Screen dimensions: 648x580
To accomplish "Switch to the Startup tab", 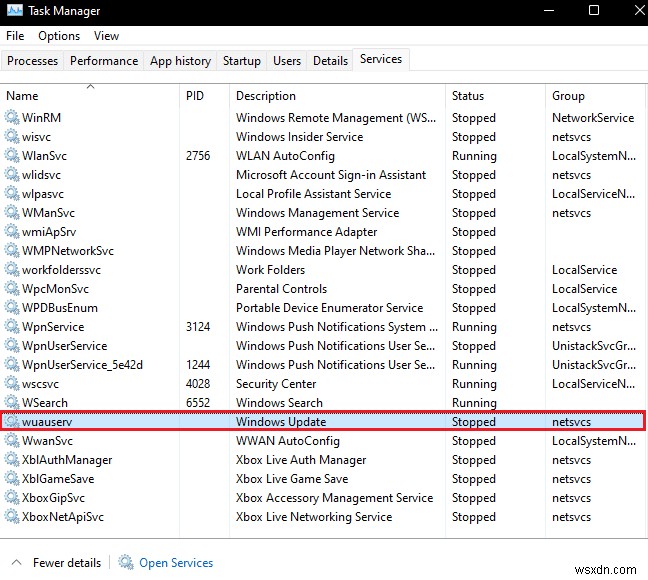I will [242, 61].
